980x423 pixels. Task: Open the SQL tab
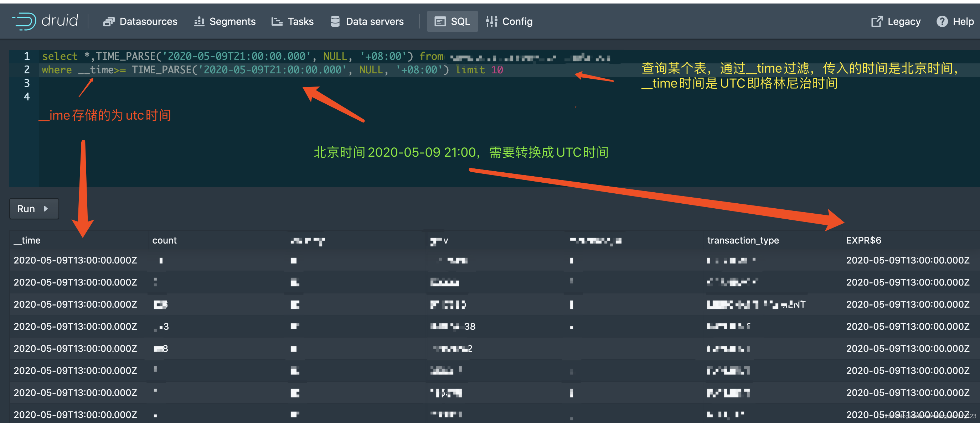(x=452, y=22)
